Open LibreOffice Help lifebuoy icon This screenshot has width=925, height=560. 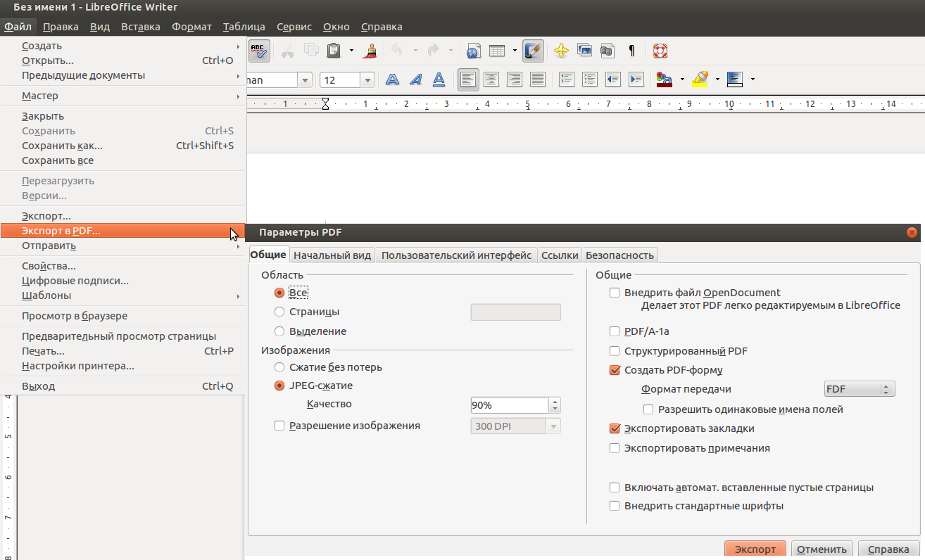pos(660,50)
